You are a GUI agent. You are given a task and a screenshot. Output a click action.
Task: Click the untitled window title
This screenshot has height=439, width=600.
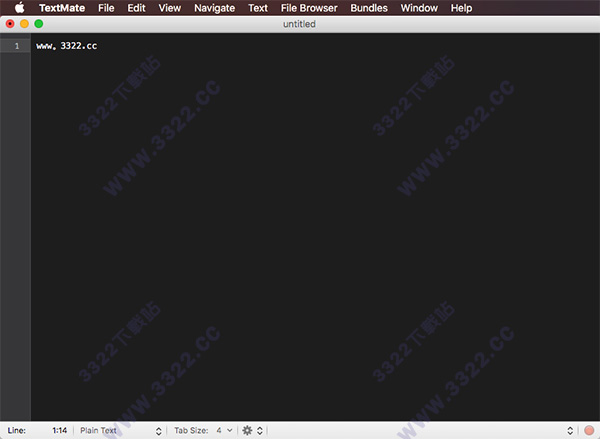[x=299, y=24]
